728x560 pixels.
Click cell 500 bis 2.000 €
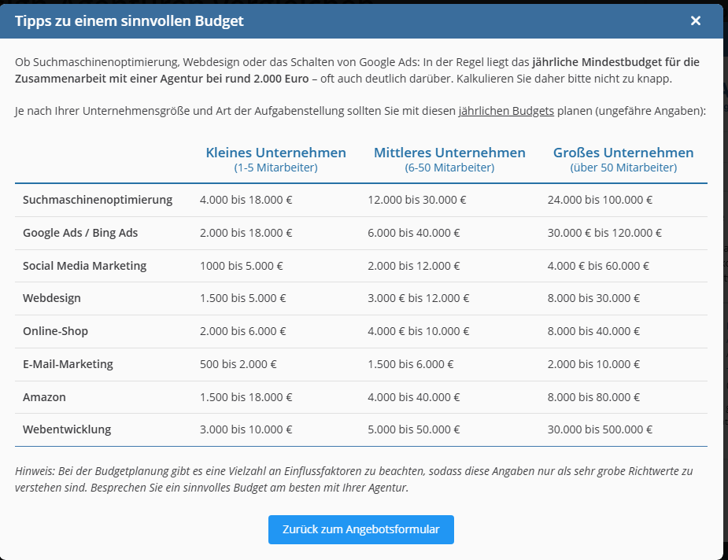(238, 364)
